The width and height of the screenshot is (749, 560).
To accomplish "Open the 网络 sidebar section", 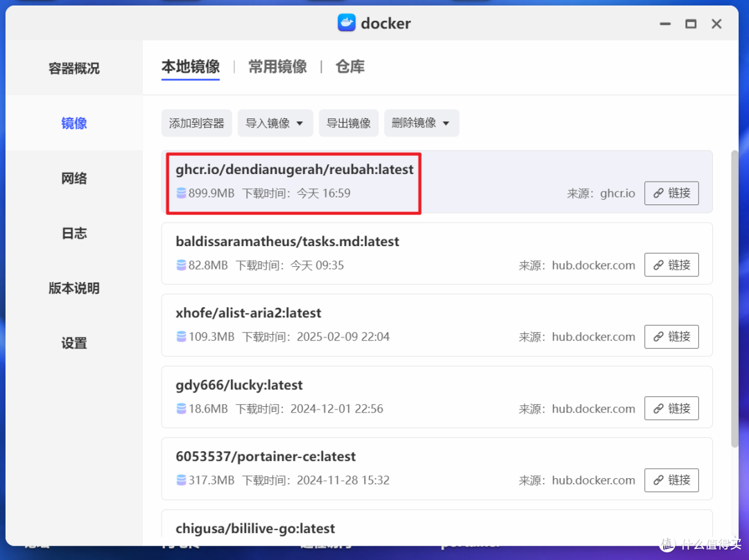I will (x=74, y=178).
